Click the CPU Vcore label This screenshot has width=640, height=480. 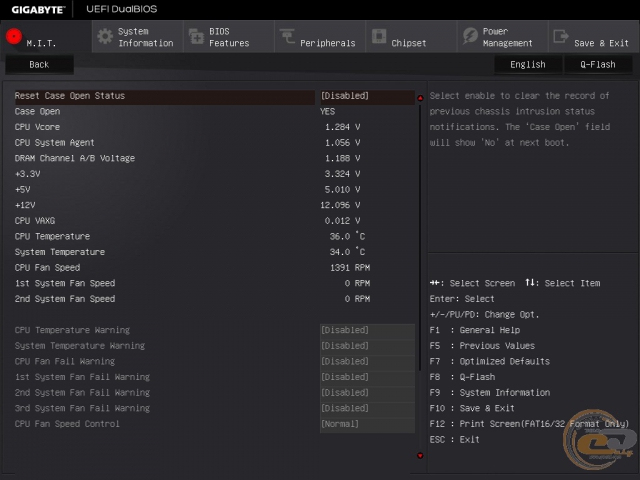(x=37, y=127)
